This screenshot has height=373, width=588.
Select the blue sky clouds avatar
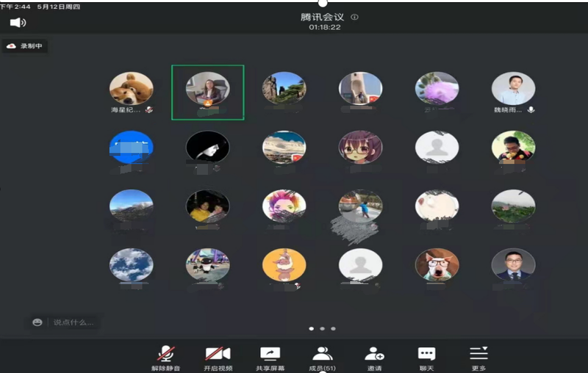click(131, 264)
